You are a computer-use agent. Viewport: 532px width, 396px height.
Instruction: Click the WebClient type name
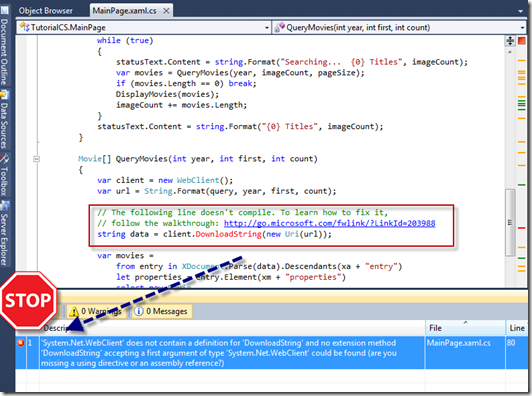(x=198, y=180)
